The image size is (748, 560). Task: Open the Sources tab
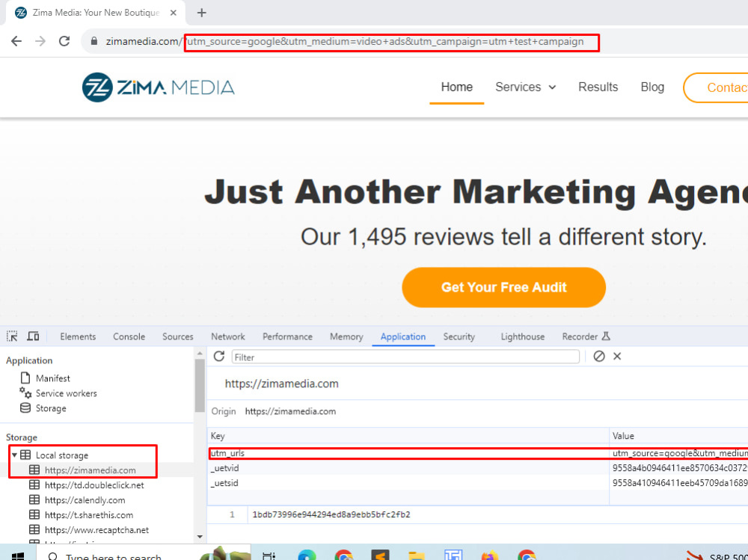[x=177, y=336]
